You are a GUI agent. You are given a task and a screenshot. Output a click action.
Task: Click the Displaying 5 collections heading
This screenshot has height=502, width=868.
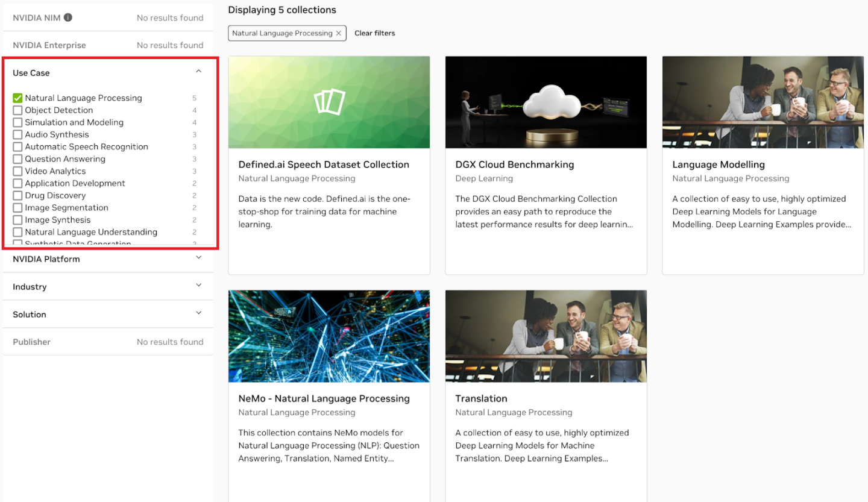pos(282,10)
